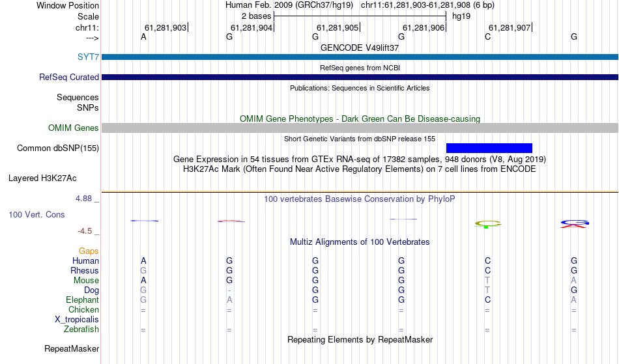Click 'RefSeq genes from NCBI' title
Viewport: 619px width, 364px height.
coord(360,68)
